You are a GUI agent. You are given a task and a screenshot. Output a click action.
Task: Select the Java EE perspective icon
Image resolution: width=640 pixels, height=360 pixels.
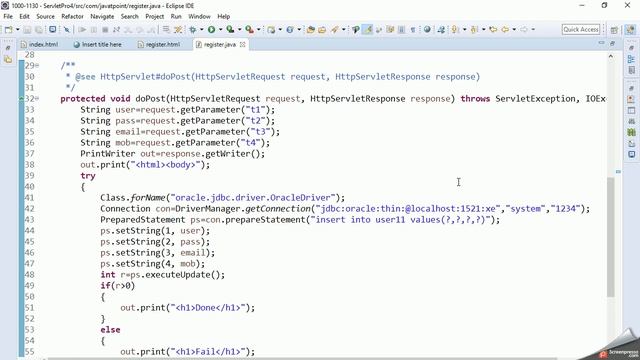coord(630,29)
